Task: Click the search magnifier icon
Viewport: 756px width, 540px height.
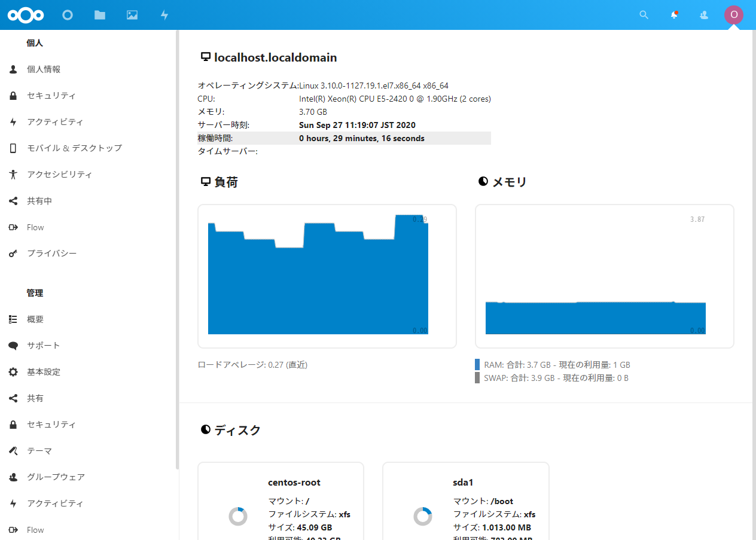Action: 644,15
